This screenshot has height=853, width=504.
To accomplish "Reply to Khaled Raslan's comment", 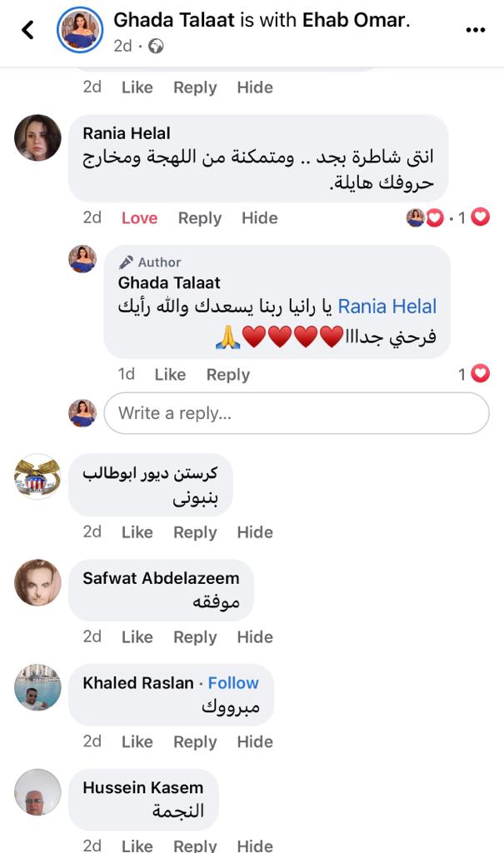I will [195, 741].
